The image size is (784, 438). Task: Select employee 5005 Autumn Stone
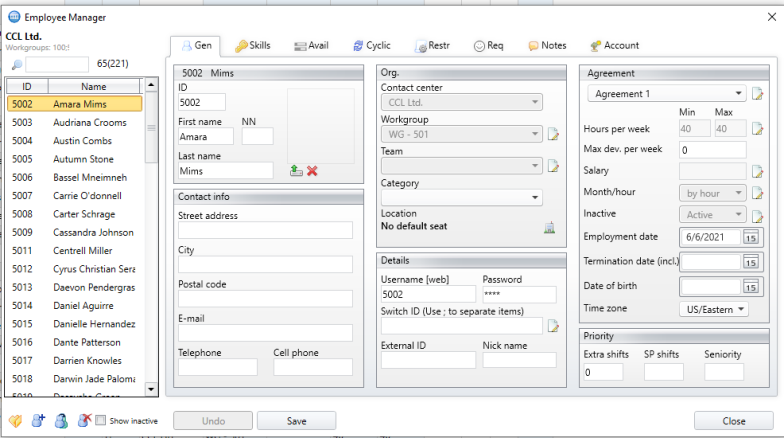(74, 159)
